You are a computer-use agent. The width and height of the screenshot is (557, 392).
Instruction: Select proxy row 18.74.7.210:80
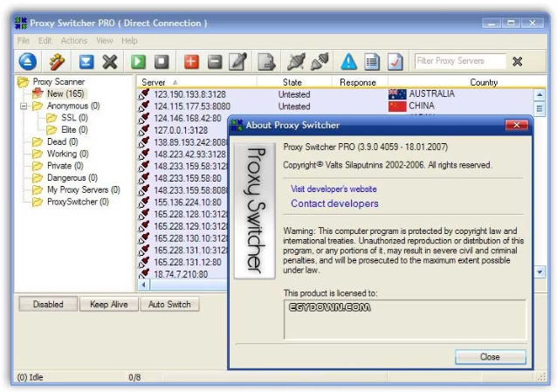click(181, 274)
